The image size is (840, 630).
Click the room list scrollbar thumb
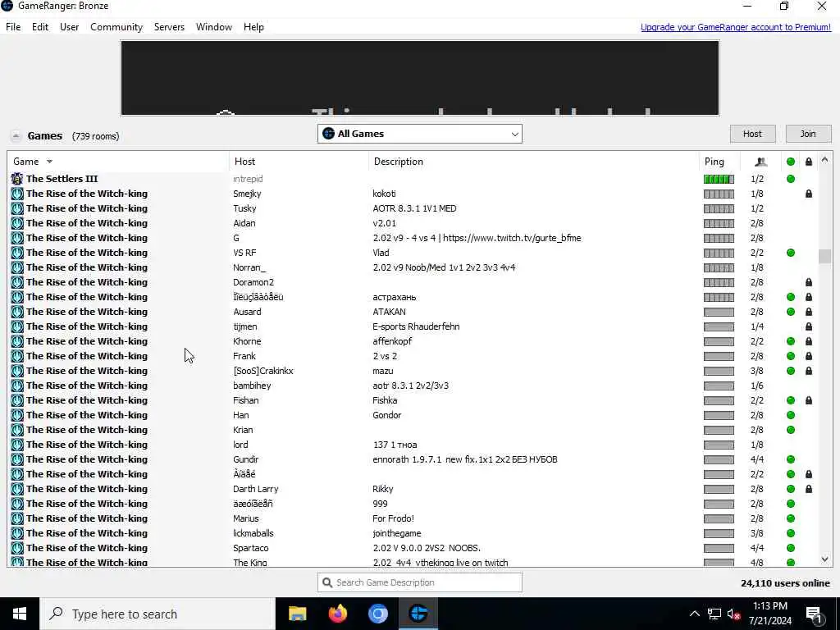click(x=824, y=256)
